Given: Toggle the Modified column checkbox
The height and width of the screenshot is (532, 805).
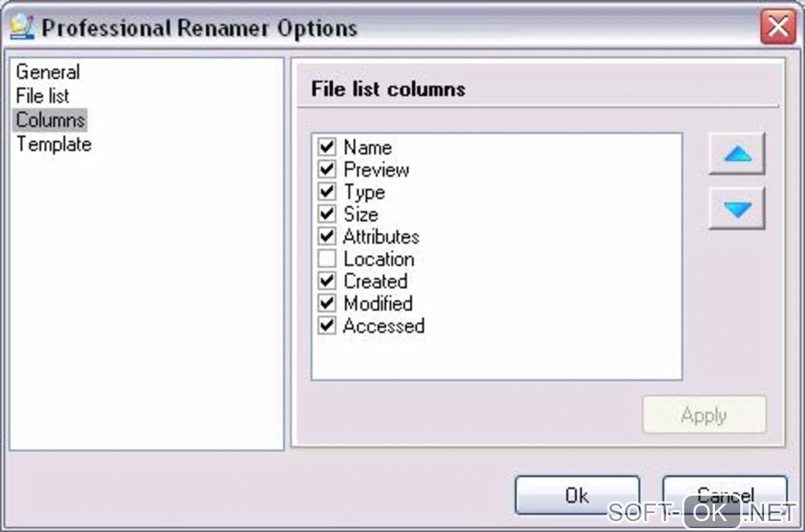Looking at the screenshot, I should (x=327, y=303).
